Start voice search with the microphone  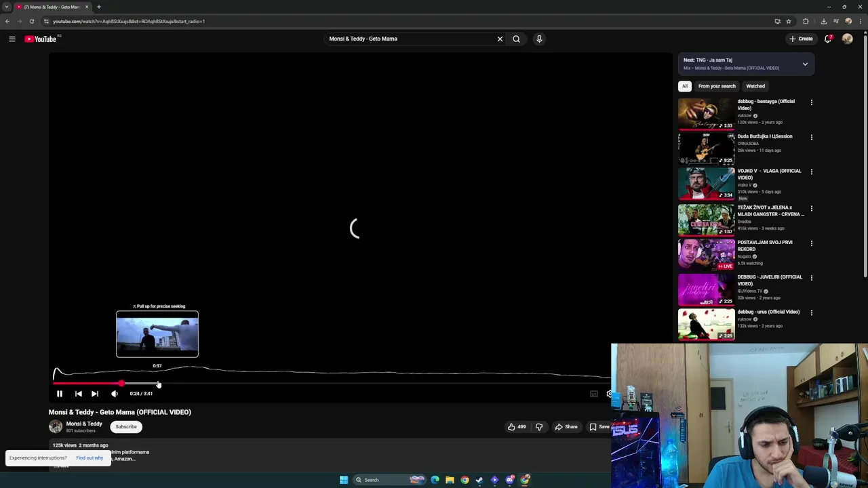pos(539,39)
